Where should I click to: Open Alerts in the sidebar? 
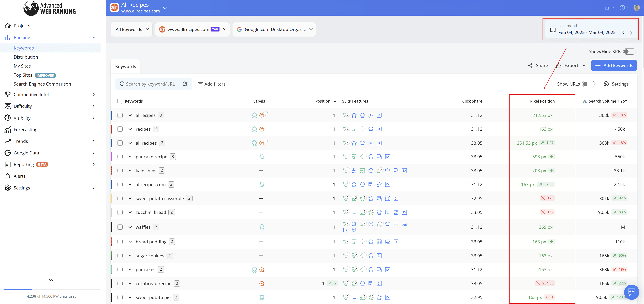(20, 176)
